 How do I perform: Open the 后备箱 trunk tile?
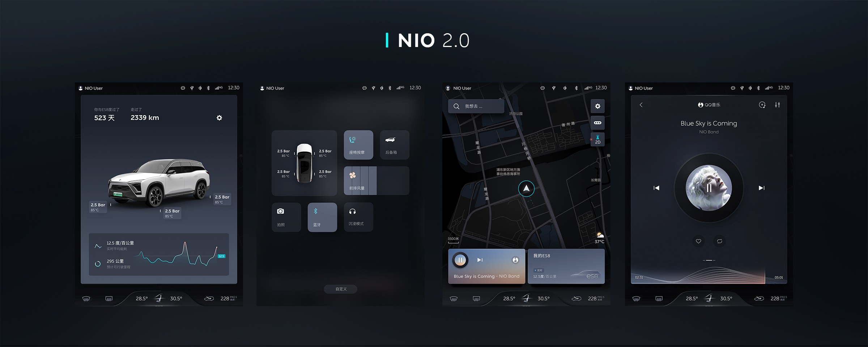tap(395, 145)
